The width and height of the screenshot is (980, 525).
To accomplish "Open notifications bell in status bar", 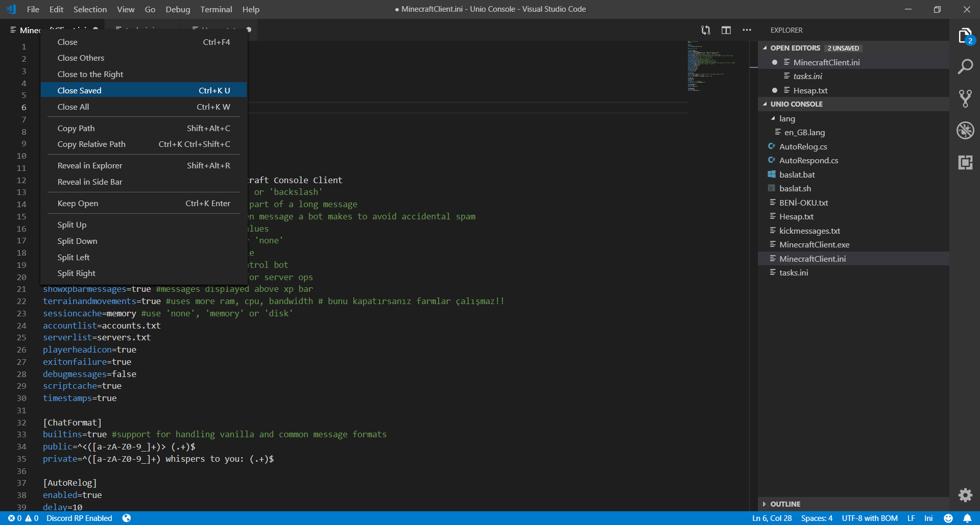I will pos(967,518).
